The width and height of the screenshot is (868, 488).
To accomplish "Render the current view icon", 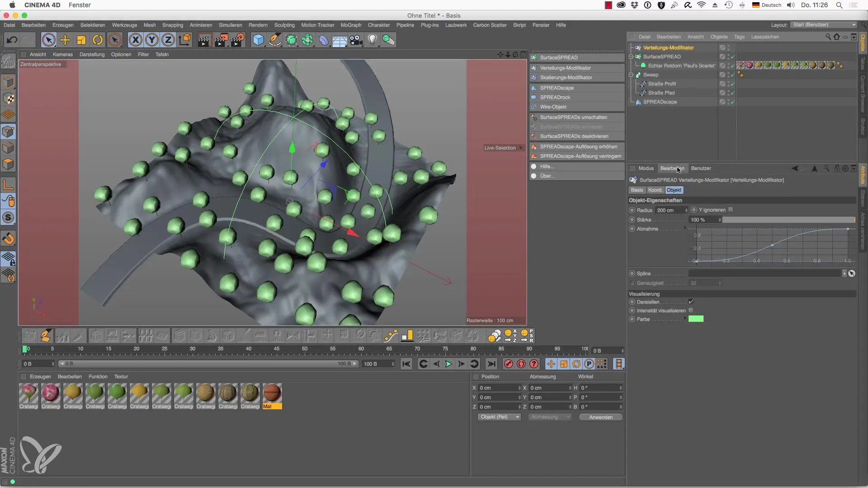I will pos(204,40).
